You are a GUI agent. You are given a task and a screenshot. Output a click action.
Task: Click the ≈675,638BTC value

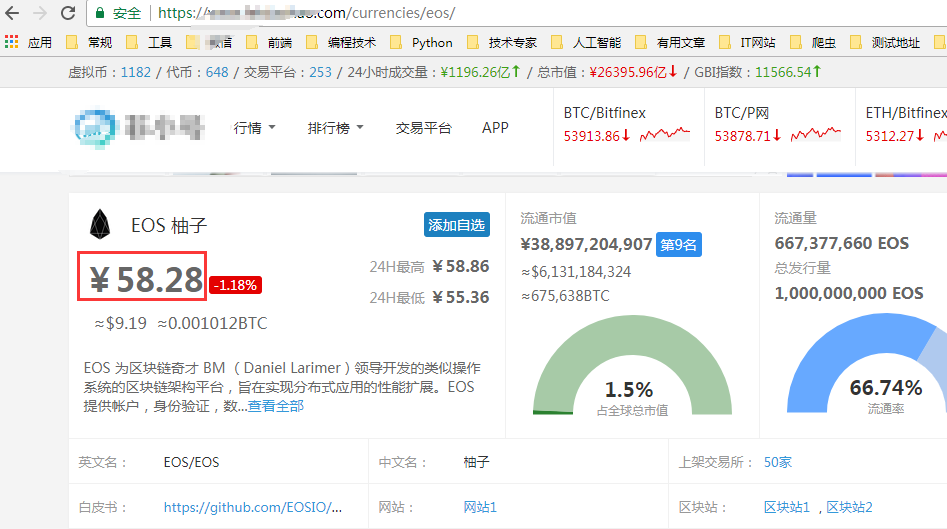565,296
